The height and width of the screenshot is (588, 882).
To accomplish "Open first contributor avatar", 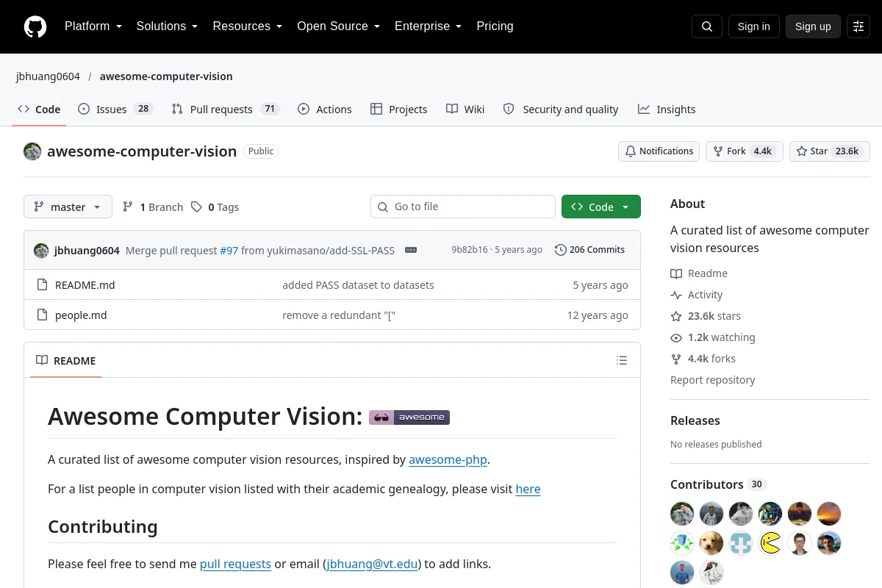I will (682, 514).
